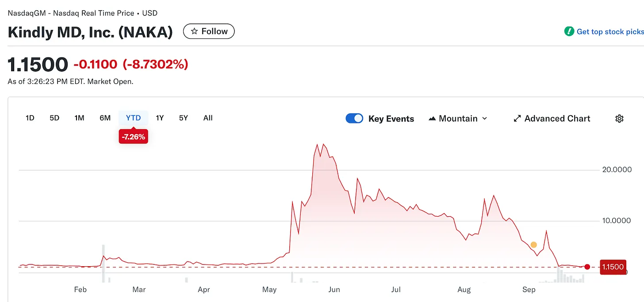Click the 1.1500 price label on axis
Image resolution: width=644 pixels, height=302 pixels.
[x=613, y=267]
